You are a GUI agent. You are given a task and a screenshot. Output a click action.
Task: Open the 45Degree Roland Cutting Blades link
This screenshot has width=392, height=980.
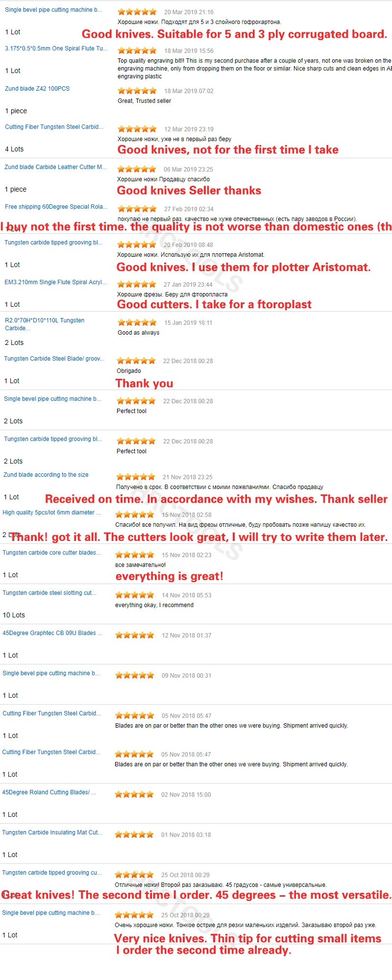click(x=49, y=792)
